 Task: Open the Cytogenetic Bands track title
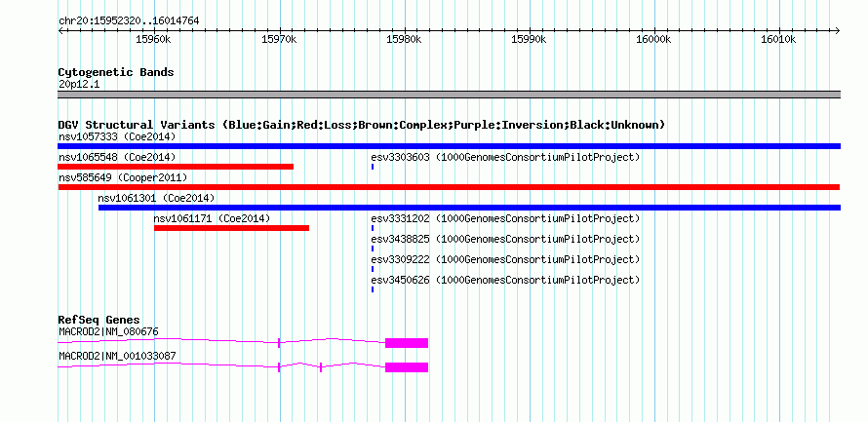116,72
